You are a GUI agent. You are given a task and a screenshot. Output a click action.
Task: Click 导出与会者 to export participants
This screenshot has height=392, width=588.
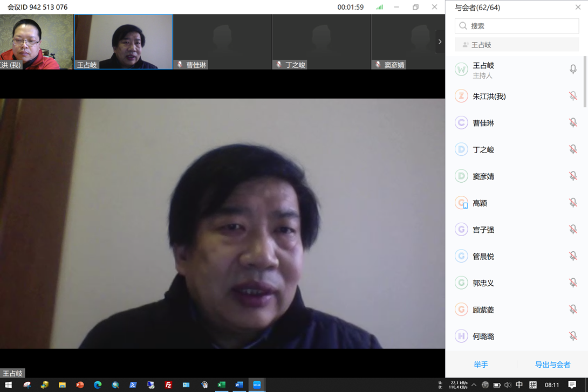point(552,365)
